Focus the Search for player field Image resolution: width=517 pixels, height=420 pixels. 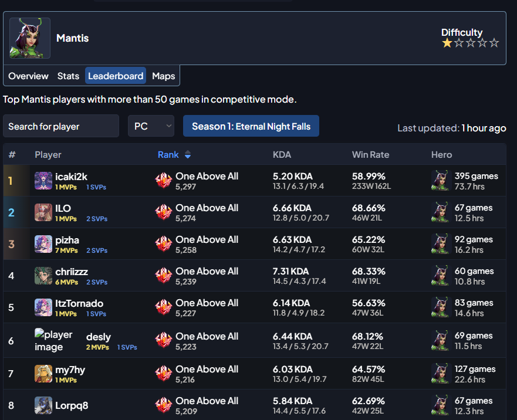click(61, 126)
